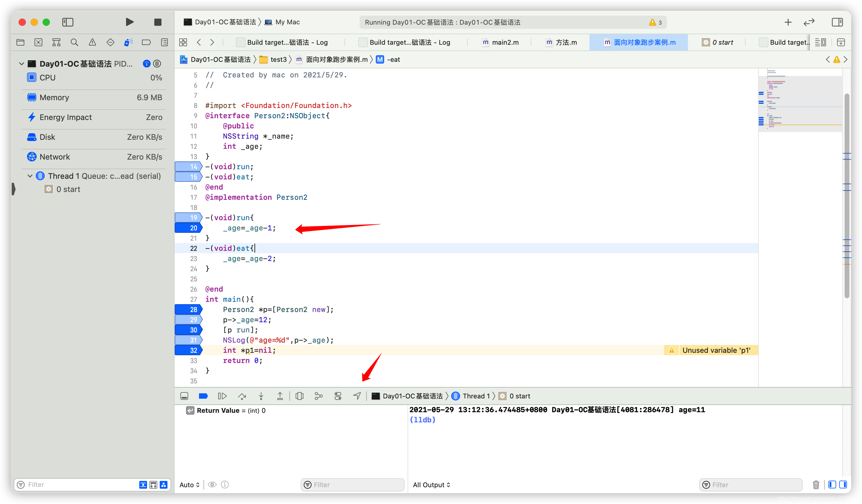Deactivate all breakpoints in debug bar
Screen dimensions: 862x504
203,396
